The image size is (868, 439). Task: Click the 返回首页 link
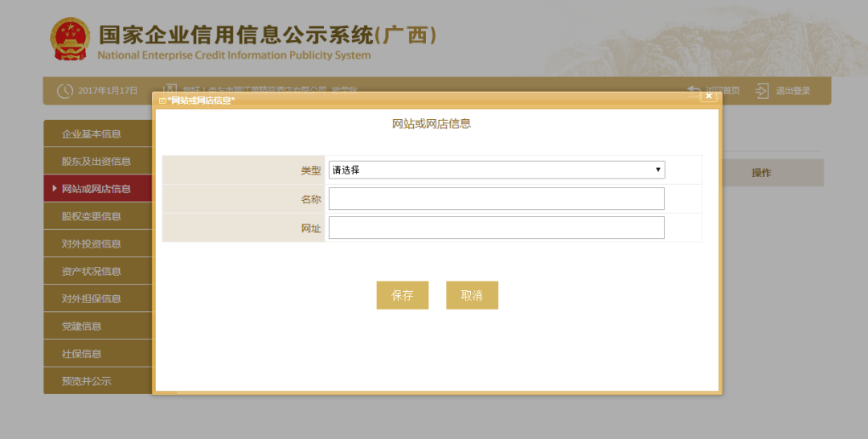(723, 90)
